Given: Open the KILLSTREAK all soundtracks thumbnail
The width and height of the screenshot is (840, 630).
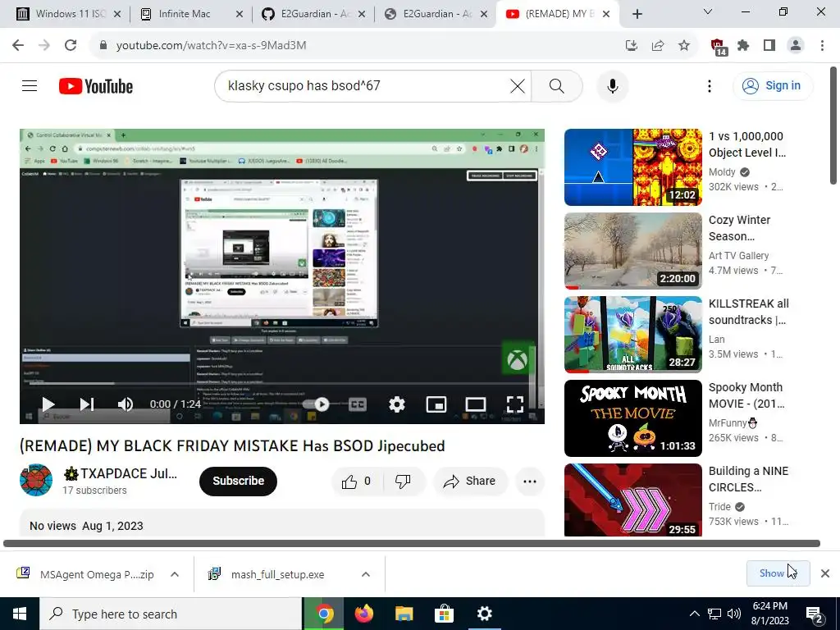Looking at the screenshot, I should click(x=632, y=335).
